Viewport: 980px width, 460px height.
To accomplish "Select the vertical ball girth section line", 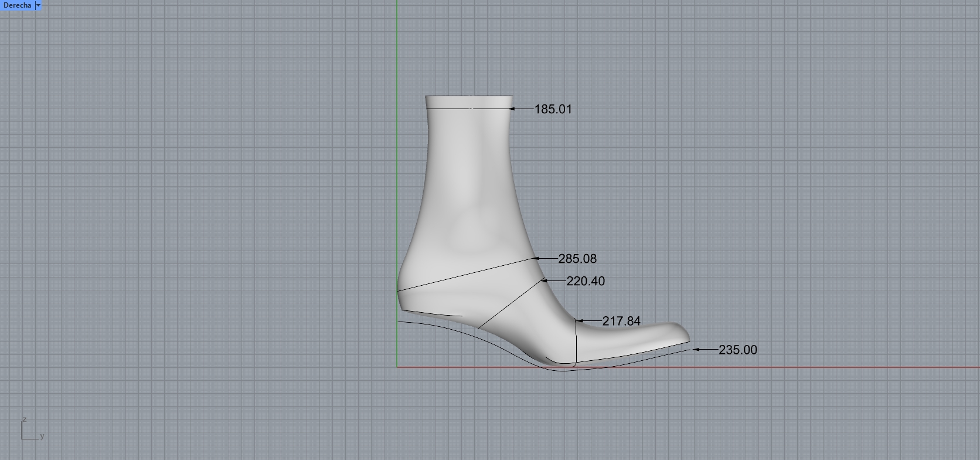I will coord(576,343).
